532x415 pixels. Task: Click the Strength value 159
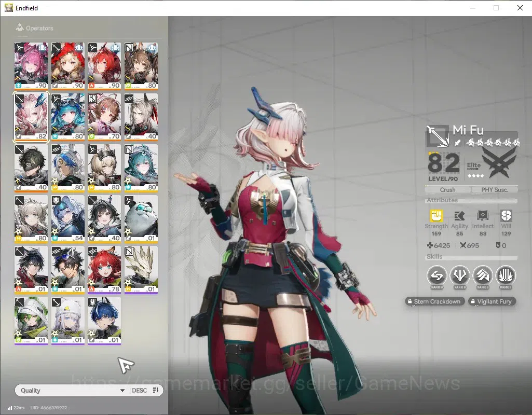click(436, 233)
